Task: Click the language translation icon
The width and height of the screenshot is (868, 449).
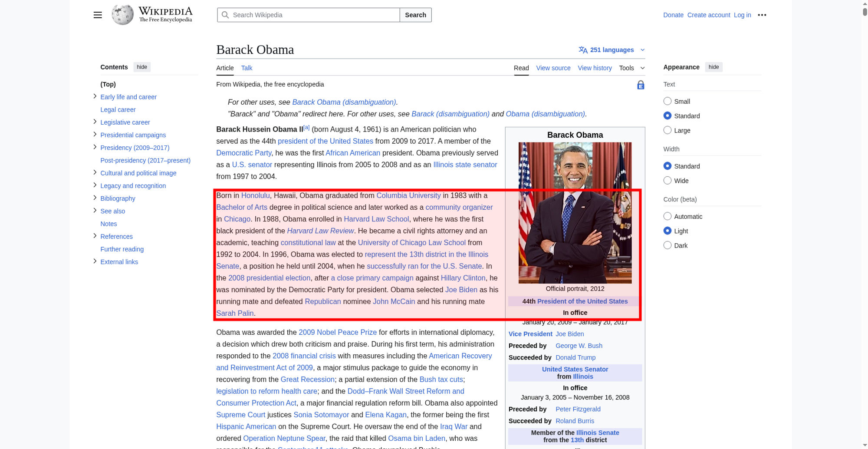Action: pyautogui.click(x=583, y=50)
